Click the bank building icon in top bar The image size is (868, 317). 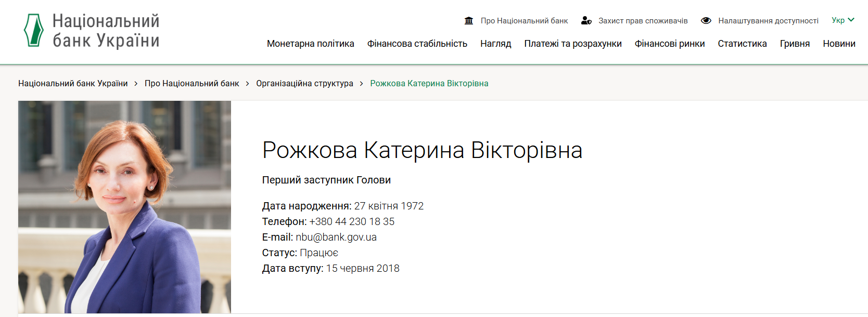click(x=469, y=21)
